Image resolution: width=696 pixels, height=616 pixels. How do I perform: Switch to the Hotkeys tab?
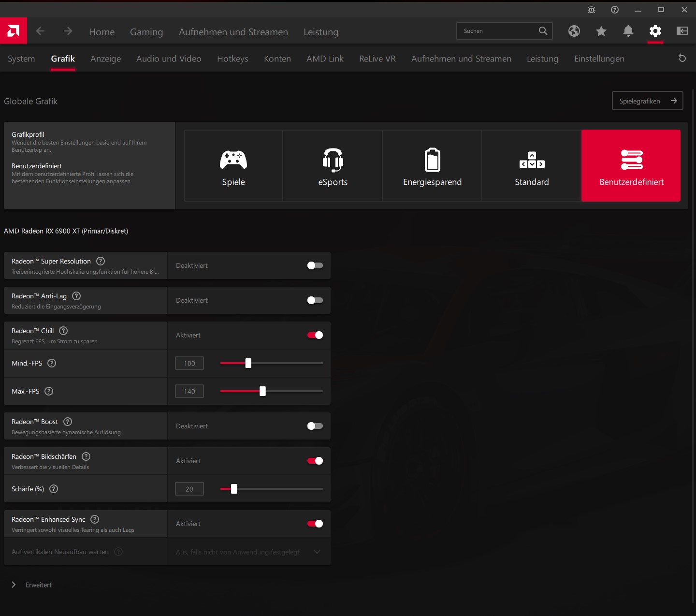pos(232,59)
